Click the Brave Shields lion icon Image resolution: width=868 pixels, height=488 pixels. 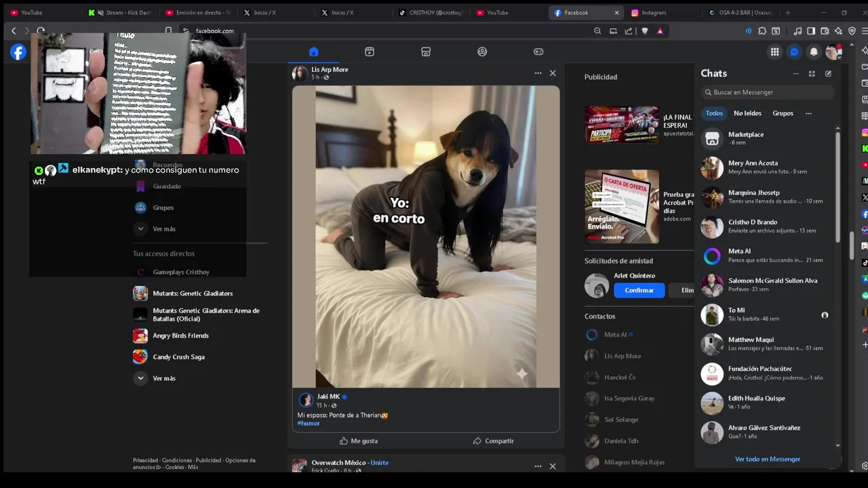click(644, 30)
